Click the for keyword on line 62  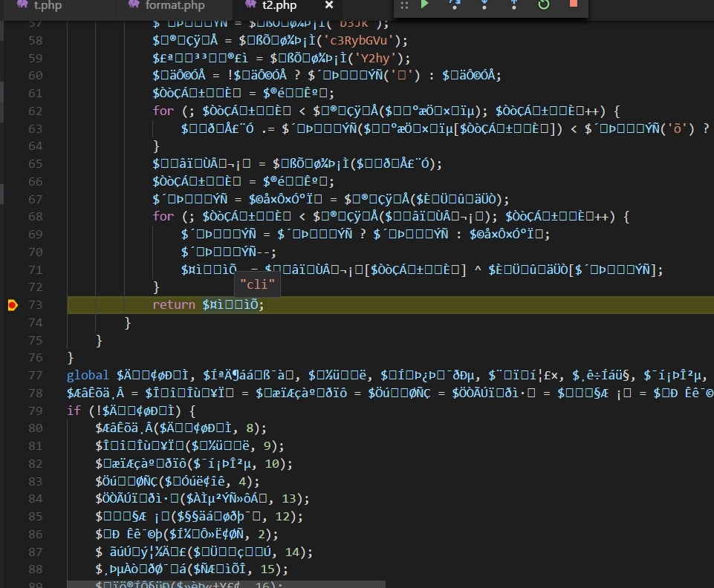click(163, 111)
